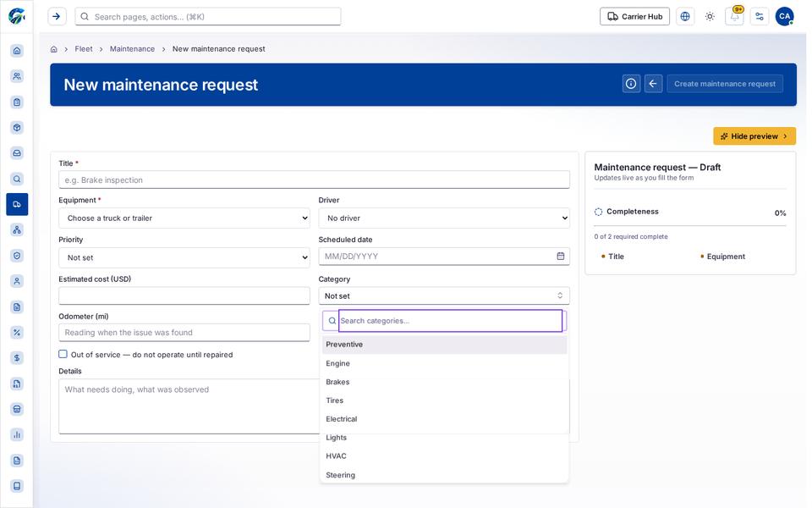Open the dollar sign icon in the sidebar
The height and width of the screenshot is (508, 812).
click(17, 357)
